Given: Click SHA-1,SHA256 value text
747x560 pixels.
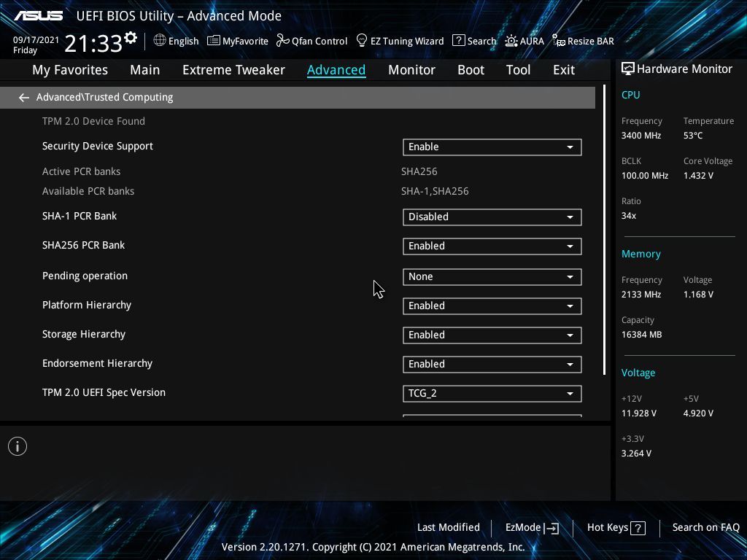Looking at the screenshot, I should pyautogui.click(x=435, y=192).
